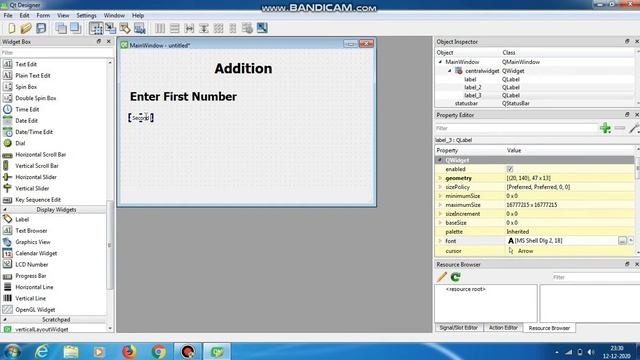Expand the minimumSize property
The width and height of the screenshot is (640, 360).
440,196
